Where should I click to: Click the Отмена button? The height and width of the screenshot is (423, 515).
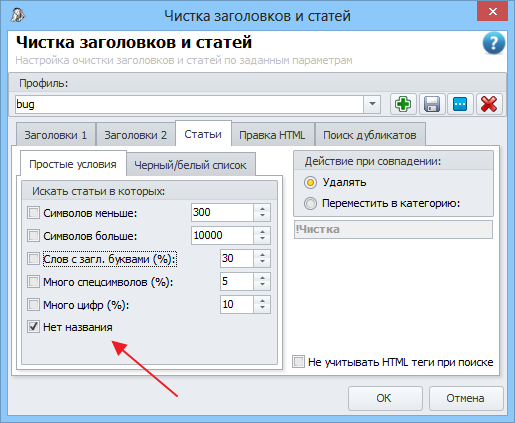[466, 398]
